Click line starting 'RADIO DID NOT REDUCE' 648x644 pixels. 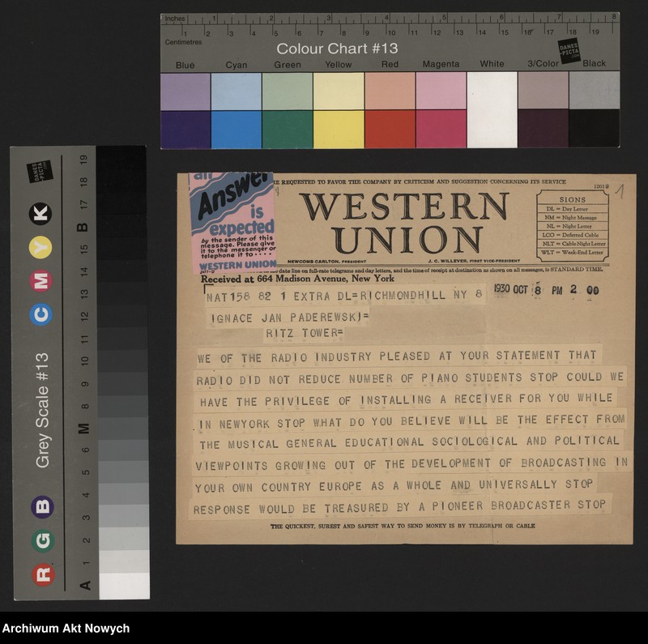coord(410,378)
